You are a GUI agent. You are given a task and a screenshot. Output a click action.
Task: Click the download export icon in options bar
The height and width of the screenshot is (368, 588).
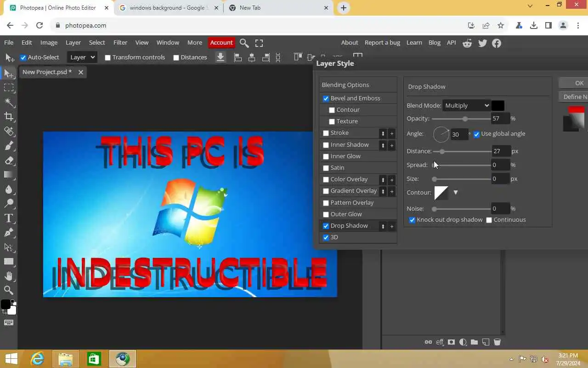coord(220,57)
